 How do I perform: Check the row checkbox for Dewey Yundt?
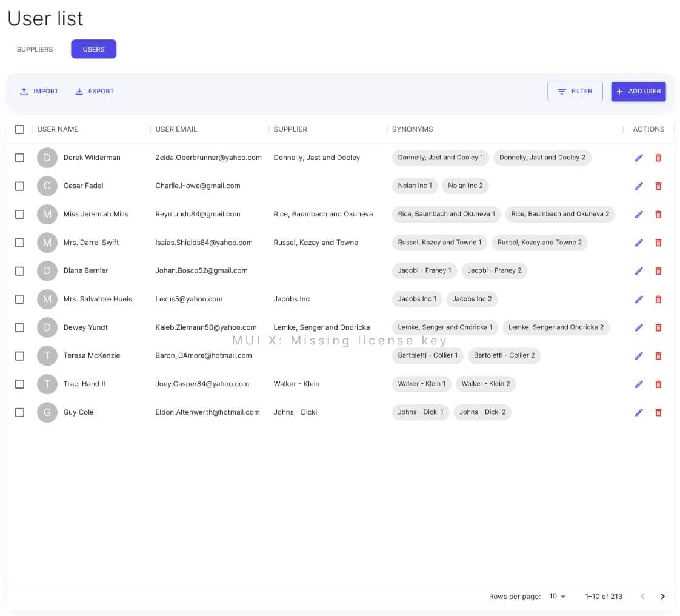(19, 327)
